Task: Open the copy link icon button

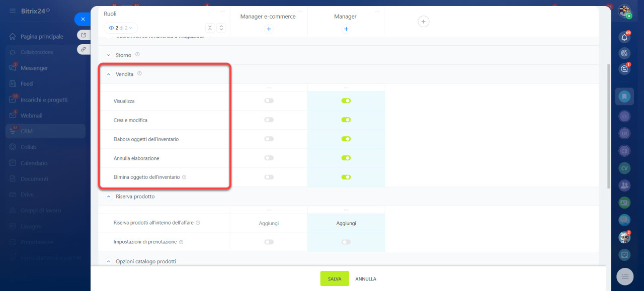Action: [84, 49]
